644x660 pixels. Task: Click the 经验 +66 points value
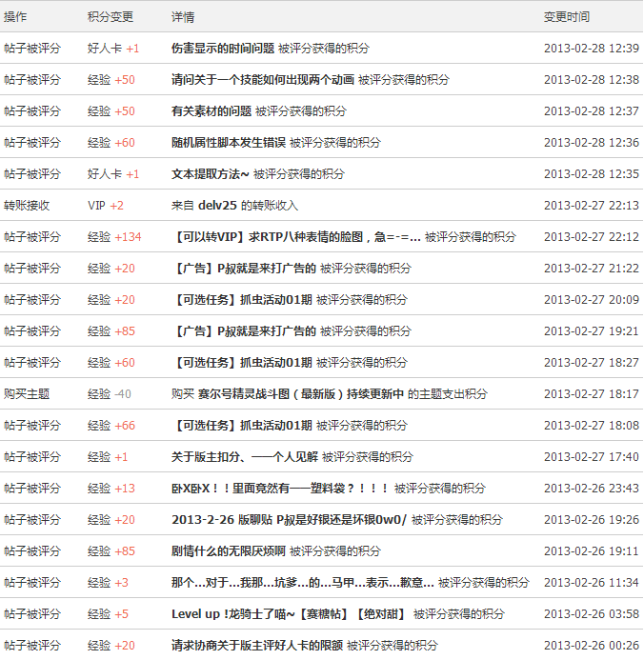point(111,425)
